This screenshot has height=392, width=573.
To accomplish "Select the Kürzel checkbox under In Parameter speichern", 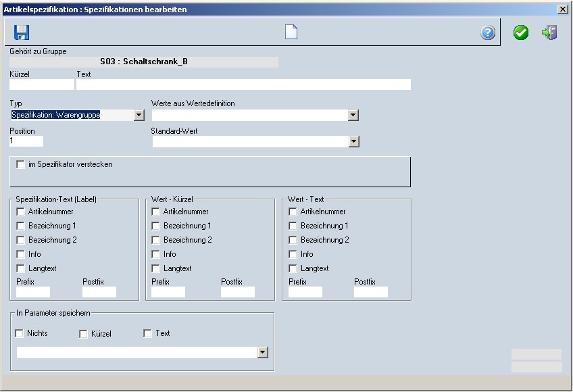I will [x=84, y=334].
